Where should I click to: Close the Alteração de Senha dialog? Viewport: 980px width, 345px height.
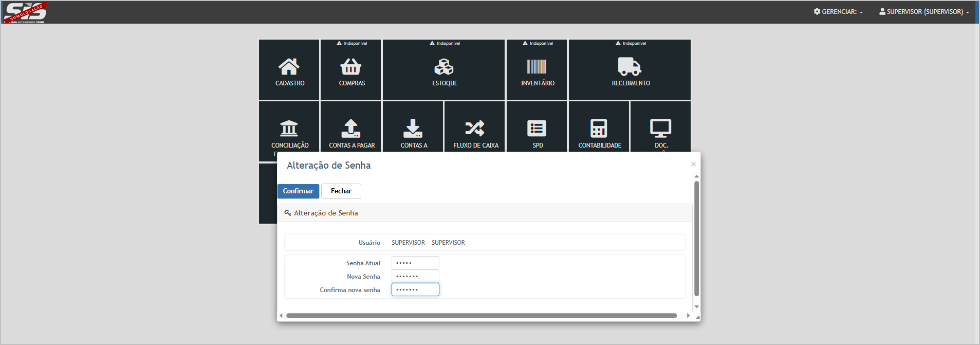click(693, 165)
